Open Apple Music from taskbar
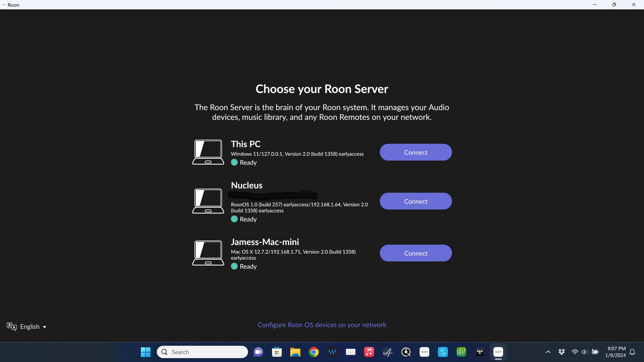 pyautogui.click(x=369, y=352)
